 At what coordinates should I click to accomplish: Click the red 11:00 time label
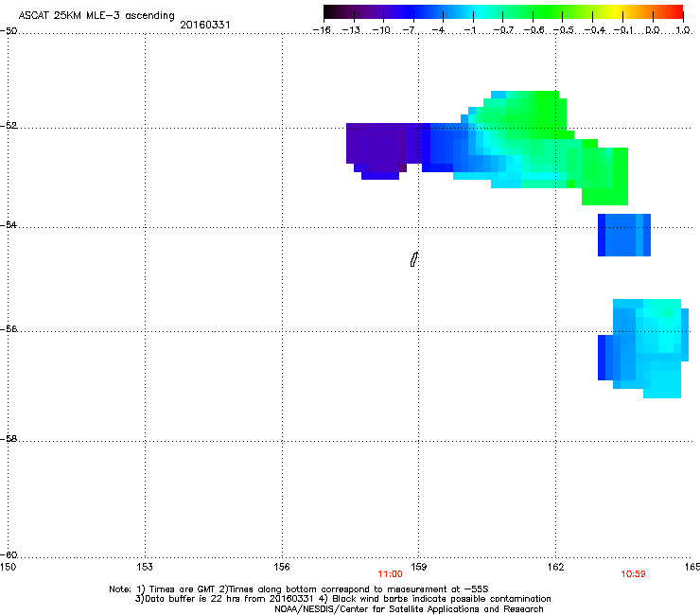(390, 574)
